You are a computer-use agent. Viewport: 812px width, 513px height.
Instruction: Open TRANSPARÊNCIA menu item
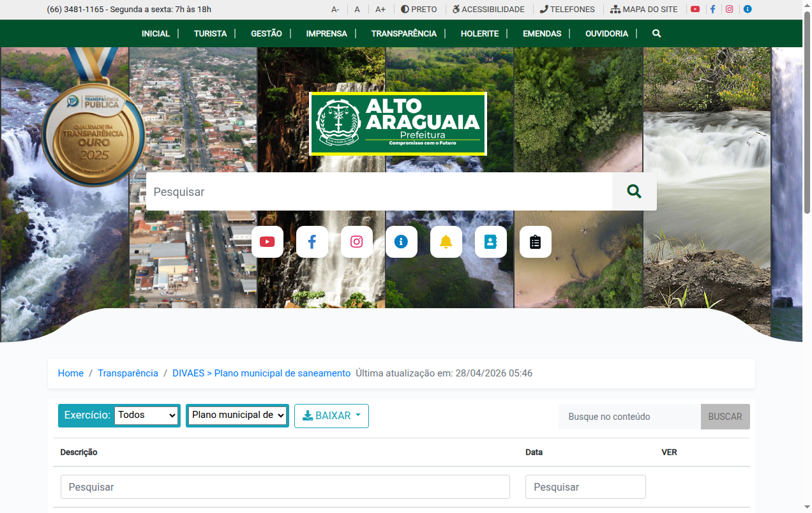click(404, 33)
